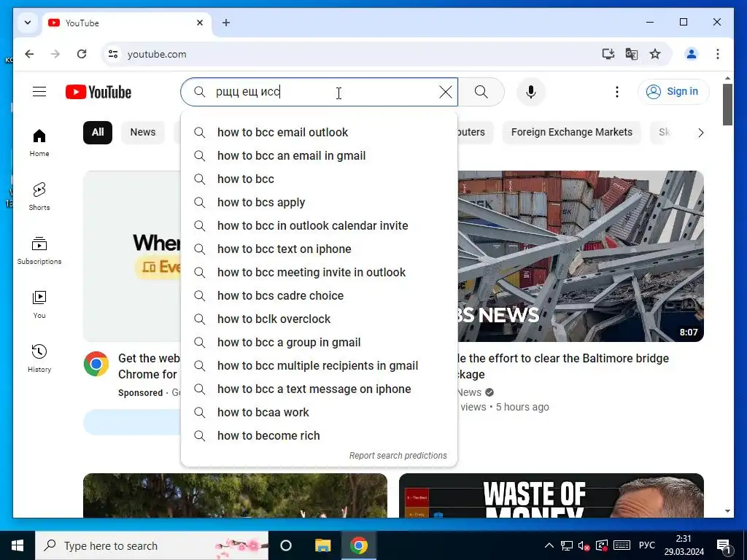Choose how to bcaa work suggestion

[320, 413]
